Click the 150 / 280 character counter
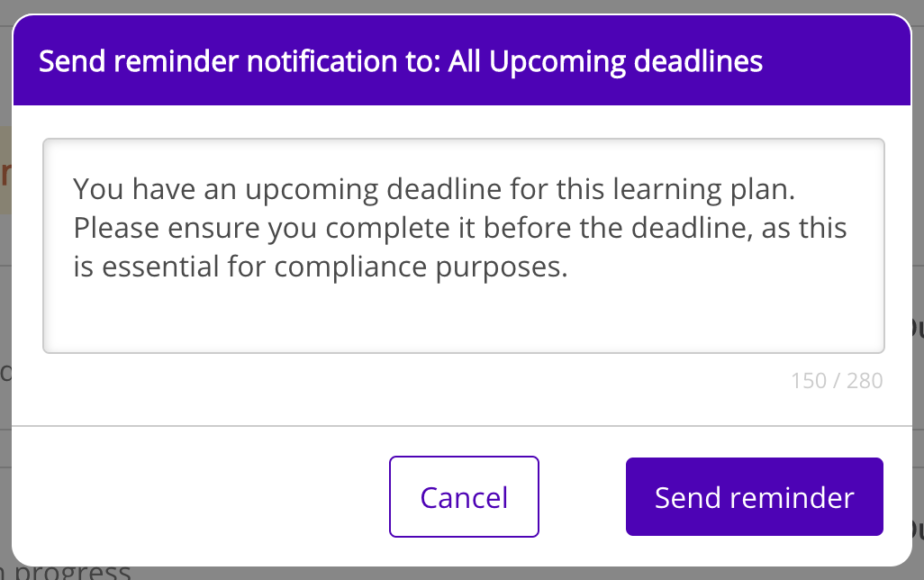The height and width of the screenshot is (580, 924). click(x=837, y=381)
